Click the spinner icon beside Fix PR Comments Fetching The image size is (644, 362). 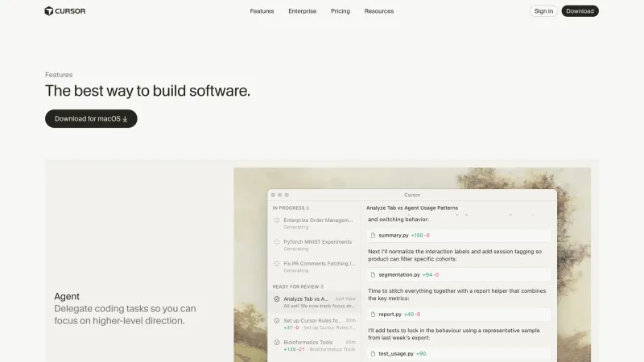click(x=277, y=264)
